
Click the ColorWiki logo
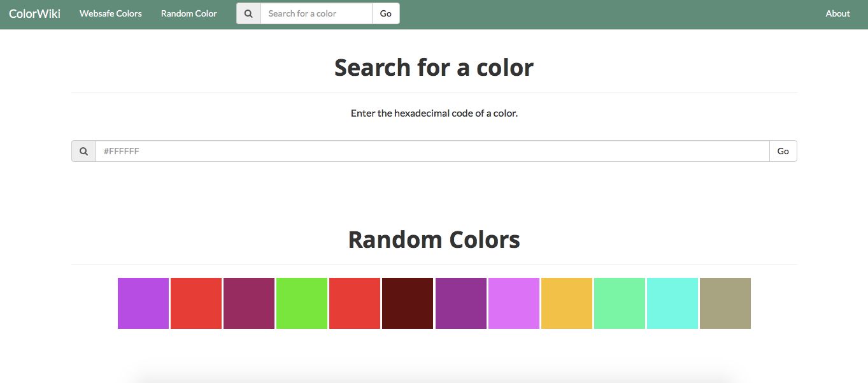pos(35,13)
